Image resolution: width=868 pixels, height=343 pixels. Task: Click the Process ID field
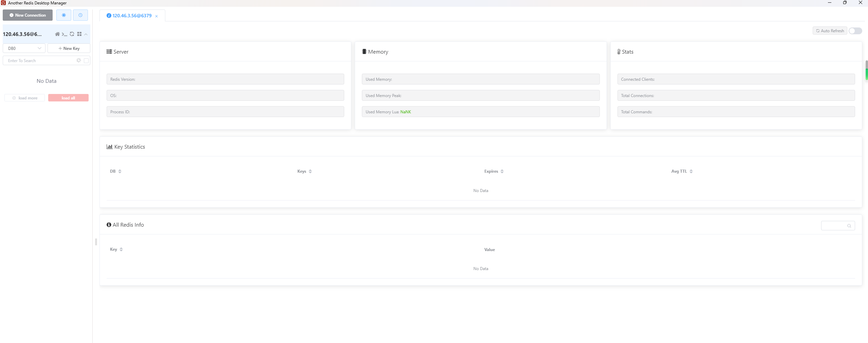pos(225,112)
